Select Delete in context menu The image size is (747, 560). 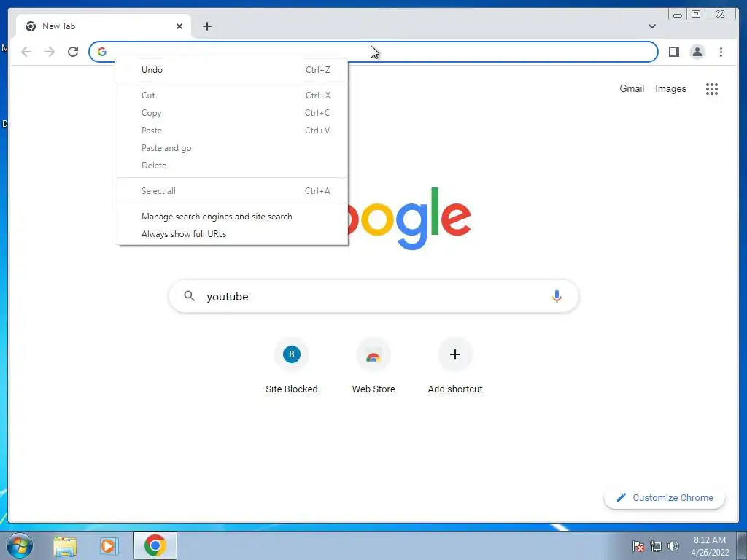pyautogui.click(x=231, y=166)
